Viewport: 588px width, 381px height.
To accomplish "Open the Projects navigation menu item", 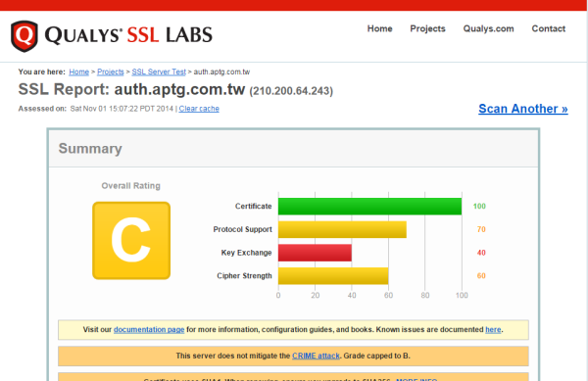I will [427, 28].
